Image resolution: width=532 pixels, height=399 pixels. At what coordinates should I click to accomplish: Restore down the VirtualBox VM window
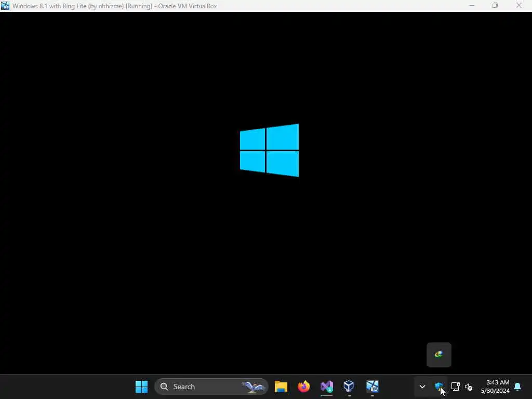click(x=495, y=6)
